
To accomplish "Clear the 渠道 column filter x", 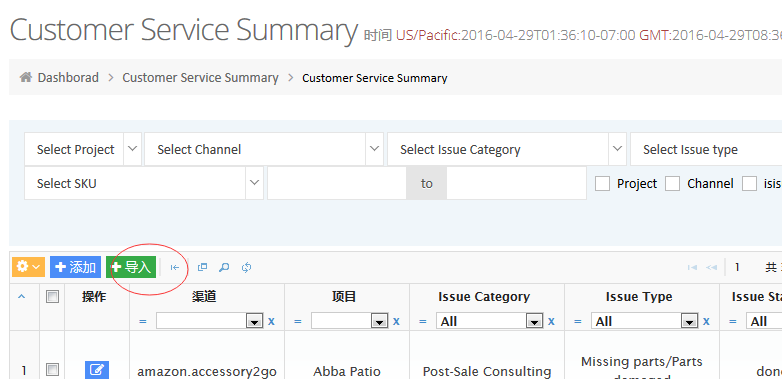I will coord(271,321).
